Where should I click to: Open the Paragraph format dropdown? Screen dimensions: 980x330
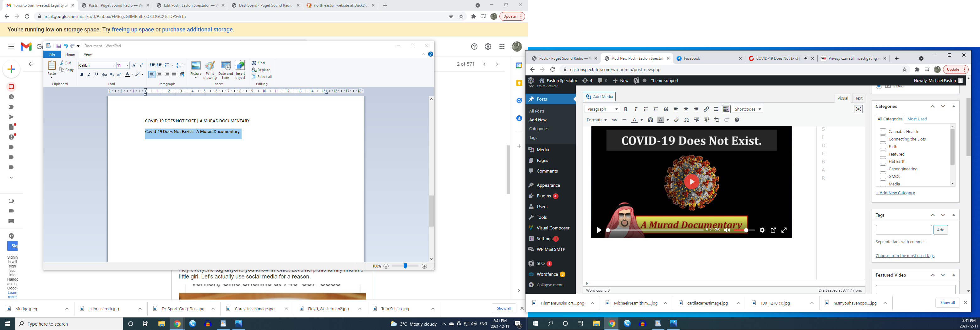pyautogui.click(x=602, y=109)
